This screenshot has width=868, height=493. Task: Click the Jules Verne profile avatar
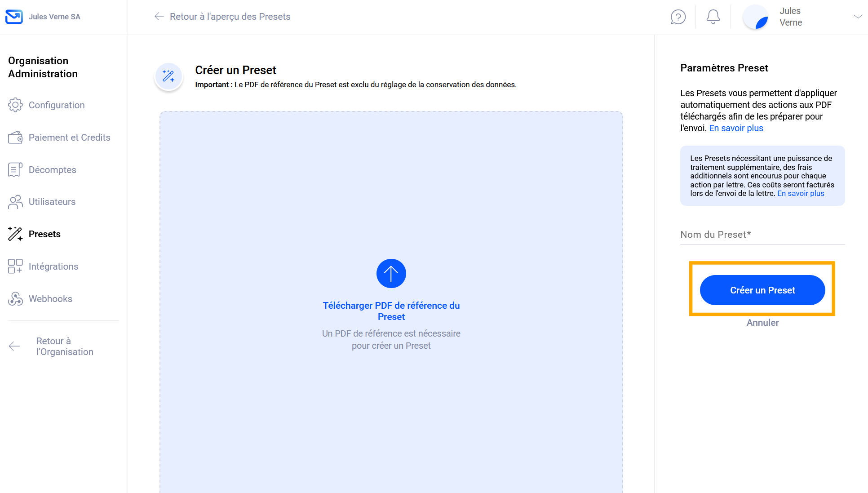pyautogui.click(x=756, y=17)
